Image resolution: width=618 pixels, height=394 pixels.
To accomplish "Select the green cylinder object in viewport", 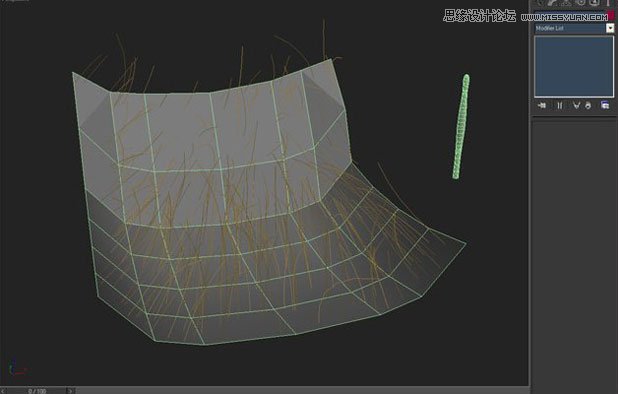I will coord(461,126).
